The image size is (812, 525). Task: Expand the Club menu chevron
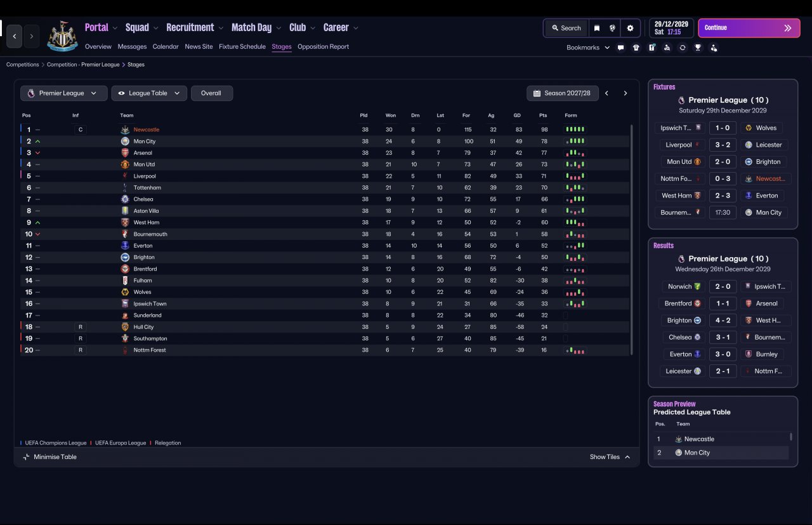pos(313,28)
